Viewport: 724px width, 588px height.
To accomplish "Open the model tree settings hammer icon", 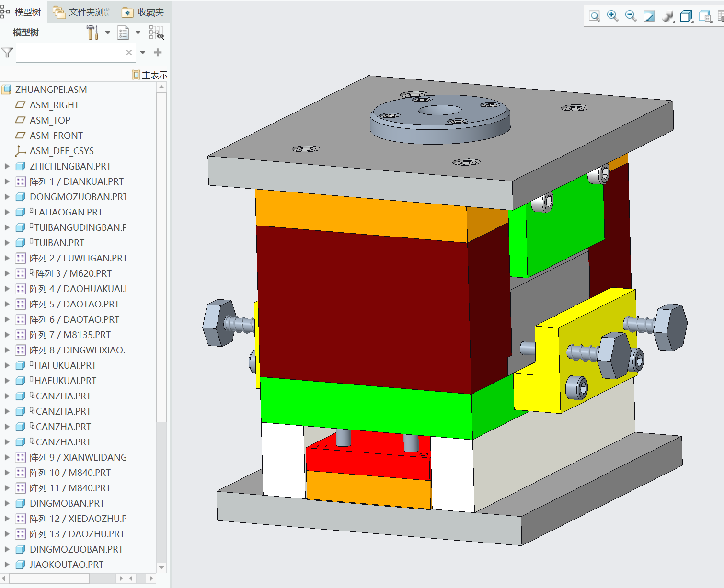I will [x=92, y=33].
